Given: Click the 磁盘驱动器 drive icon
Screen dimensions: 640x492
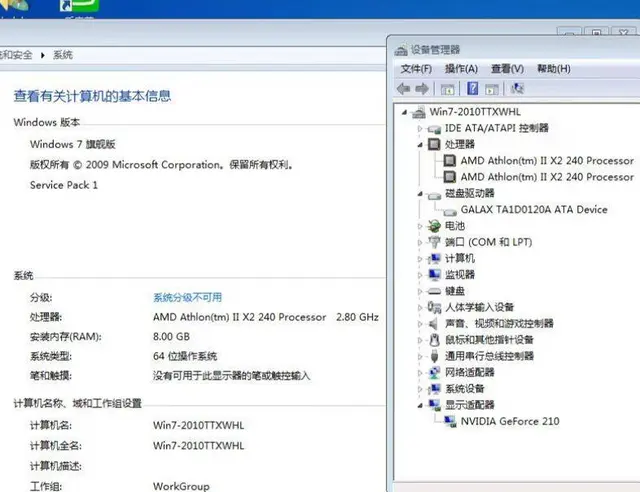Looking at the screenshot, I should point(434,196).
